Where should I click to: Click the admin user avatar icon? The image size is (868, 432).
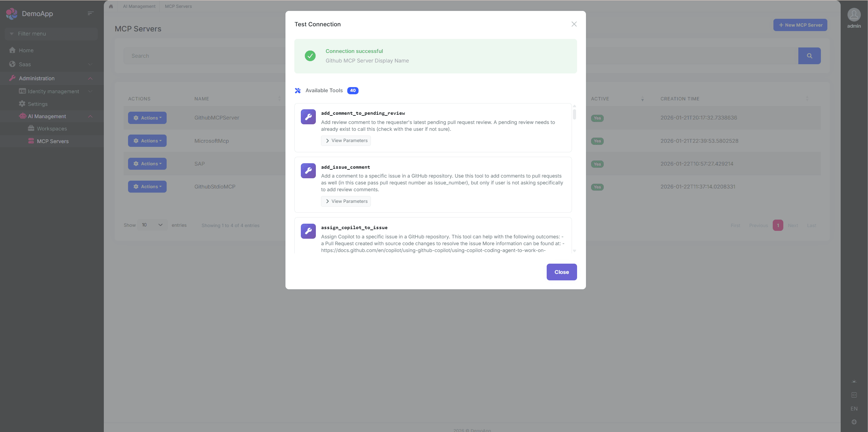click(854, 15)
